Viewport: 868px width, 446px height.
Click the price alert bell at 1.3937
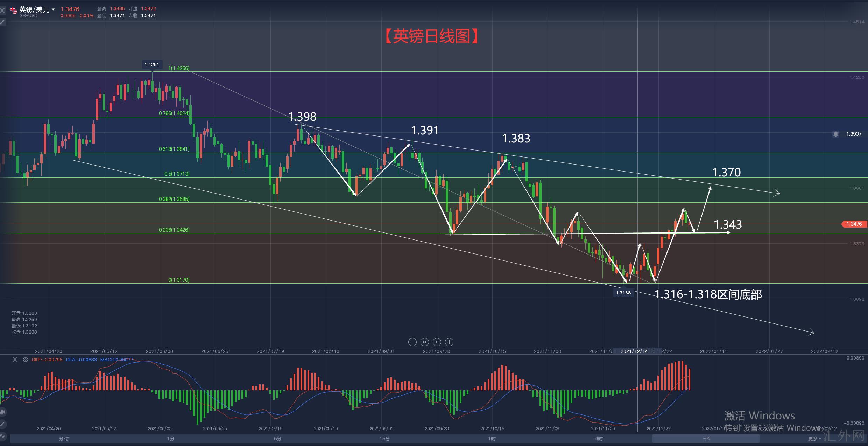coord(836,134)
